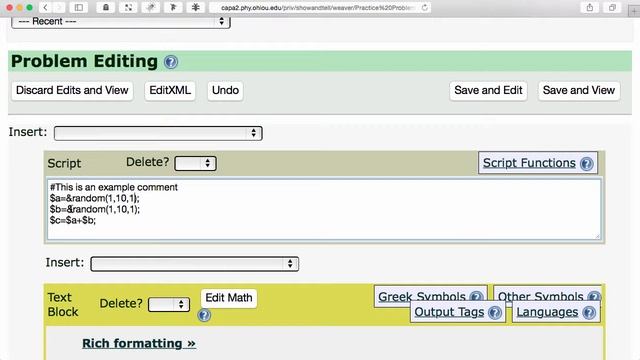640x360 pixels.
Task: Click the '$a=&random(1,10,1);' line
Action: (95, 198)
